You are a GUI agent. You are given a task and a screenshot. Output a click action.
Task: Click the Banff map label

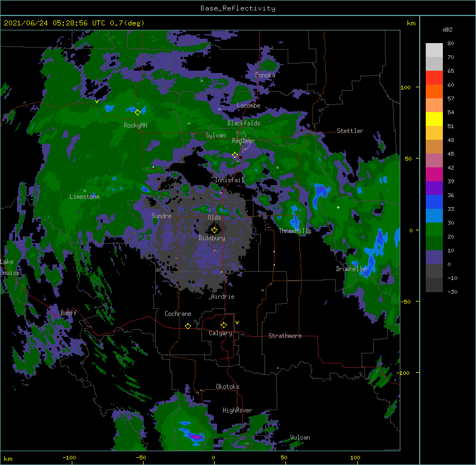(68, 313)
